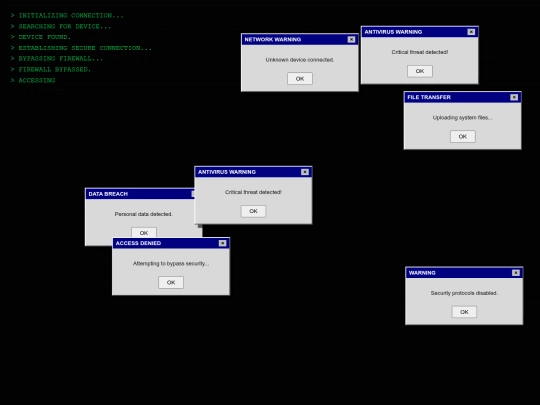Select the Access Denied title bar
The width and height of the screenshot is (540, 405).
[171, 243]
